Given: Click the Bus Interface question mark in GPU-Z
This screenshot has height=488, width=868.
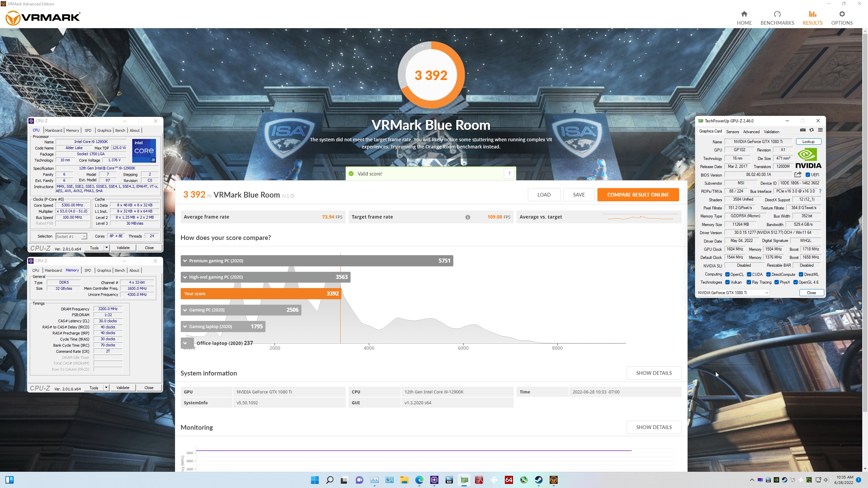Looking at the screenshot, I should (820, 191).
